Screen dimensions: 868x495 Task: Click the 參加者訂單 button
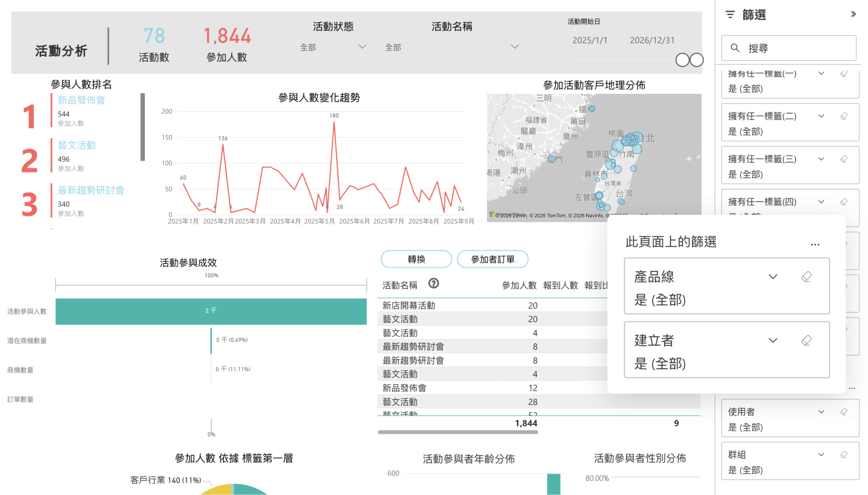492,259
